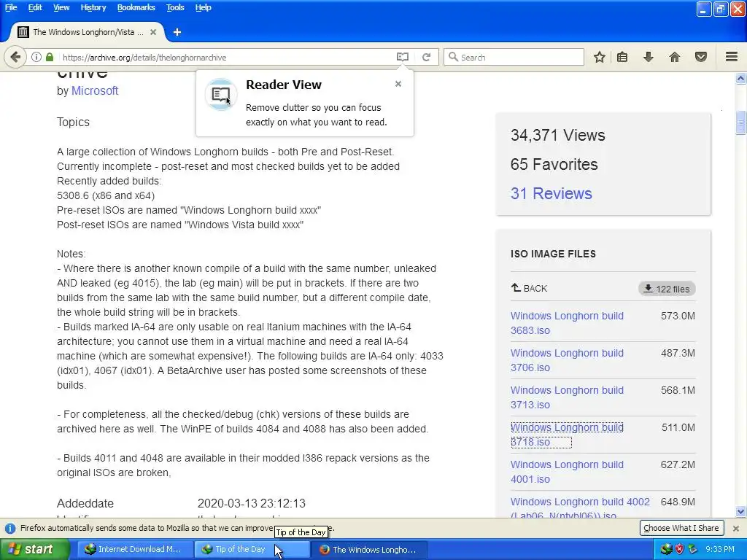This screenshot has width=747, height=560.
Task: Download all via 122 files button
Action: pyautogui.click(x=667, y=289)
